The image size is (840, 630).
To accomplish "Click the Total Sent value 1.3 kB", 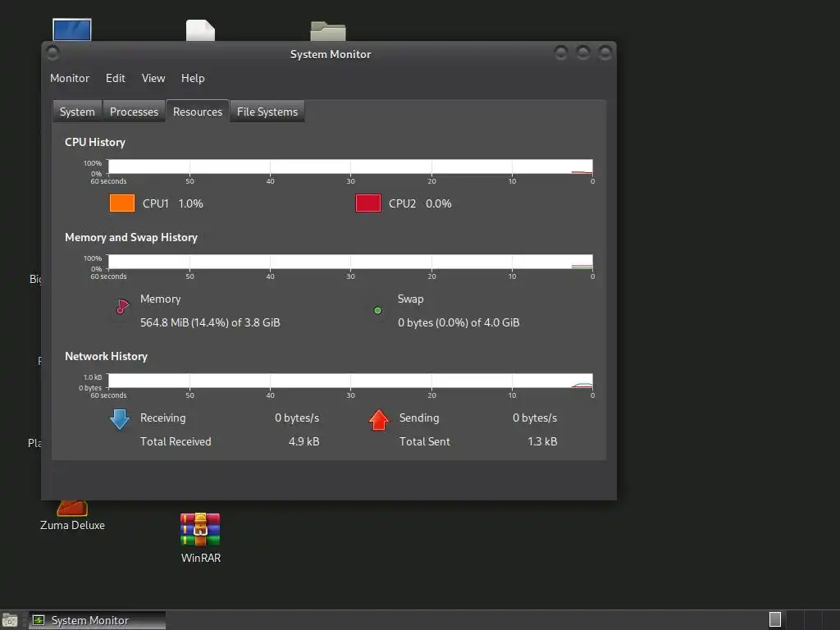I will click(542, 441).
